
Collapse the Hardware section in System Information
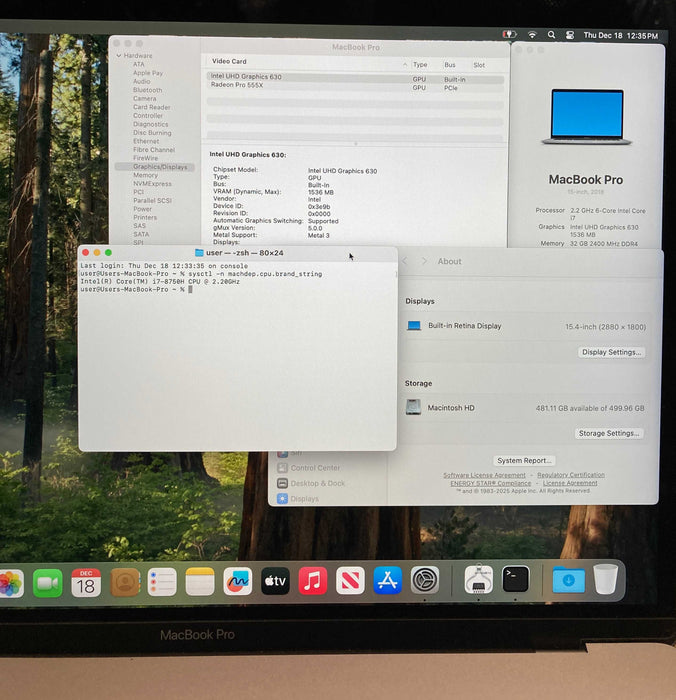(x=119, y=55)
